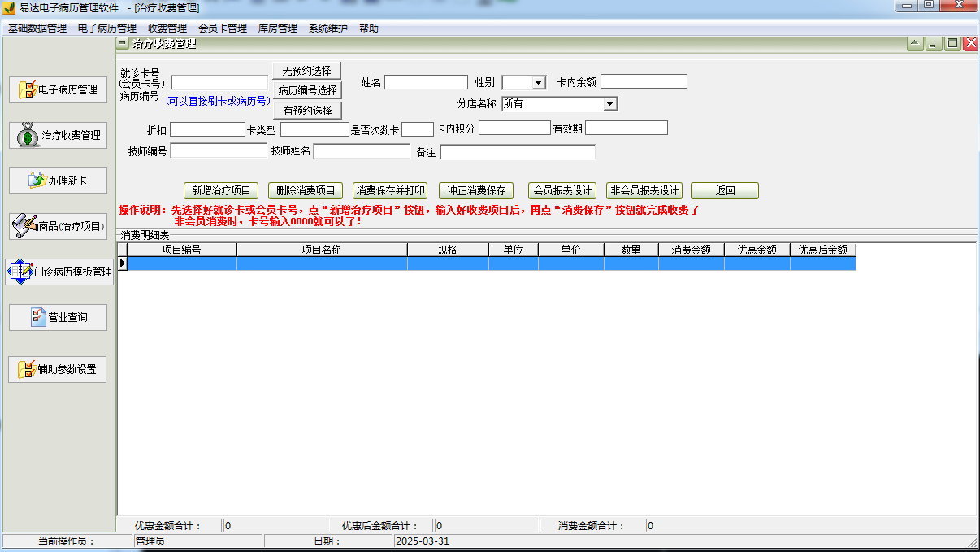This screenshot has height=552, width=980.
Task: Click 无预约选择 near the card number field
Action: 307,69
